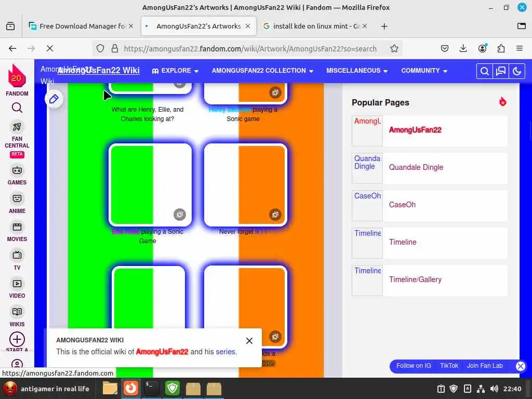Click the TikTok link
Image resolution: width=532 pixels, height=399 pixels.
point(449,366)
